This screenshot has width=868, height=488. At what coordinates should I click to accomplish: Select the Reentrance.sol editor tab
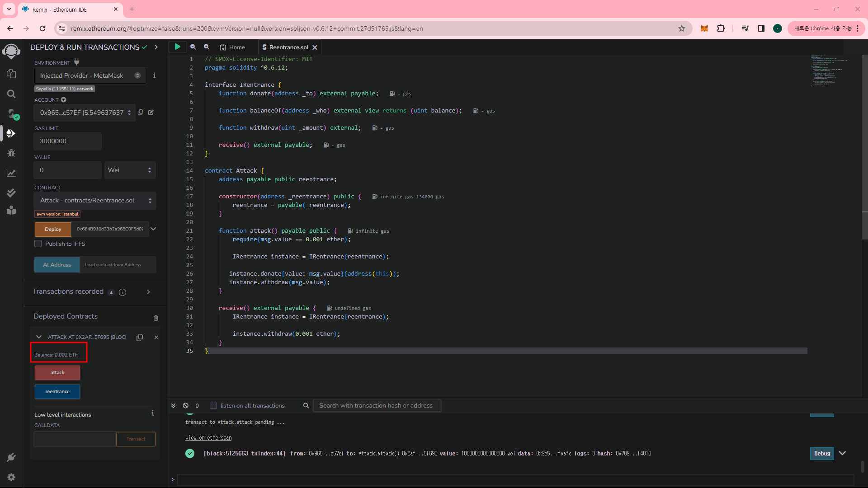point(289,47)
